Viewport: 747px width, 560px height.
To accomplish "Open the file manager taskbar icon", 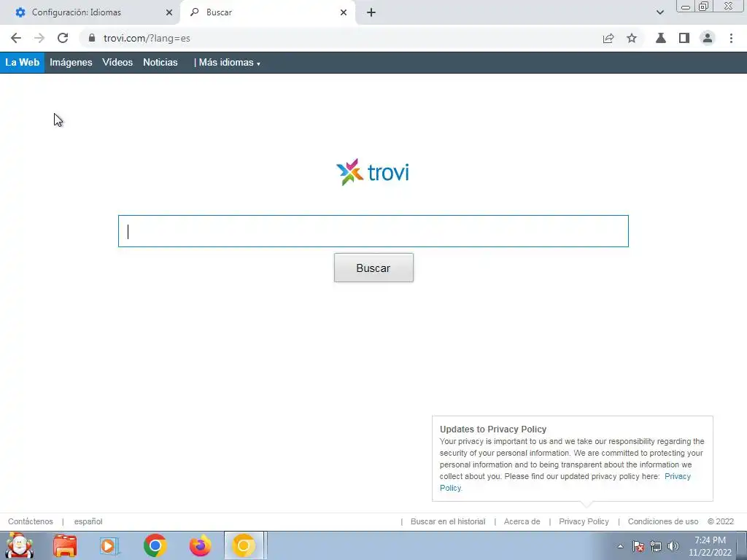I will tap(65, 545).
